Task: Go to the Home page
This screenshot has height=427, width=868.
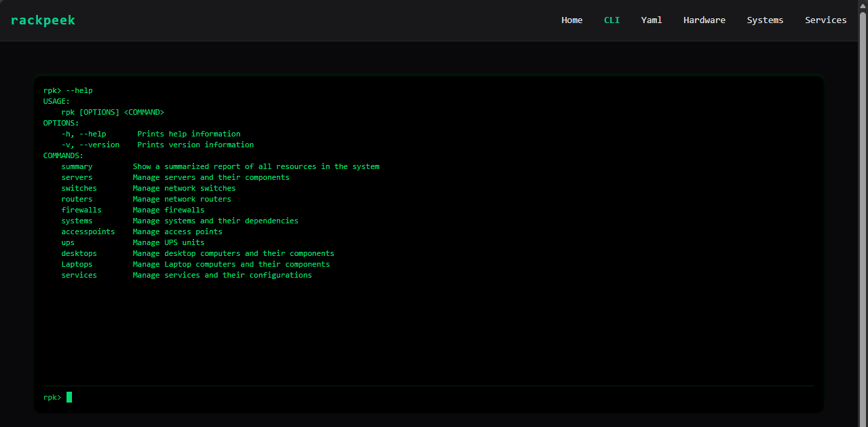Action: [x=571, y=20]
